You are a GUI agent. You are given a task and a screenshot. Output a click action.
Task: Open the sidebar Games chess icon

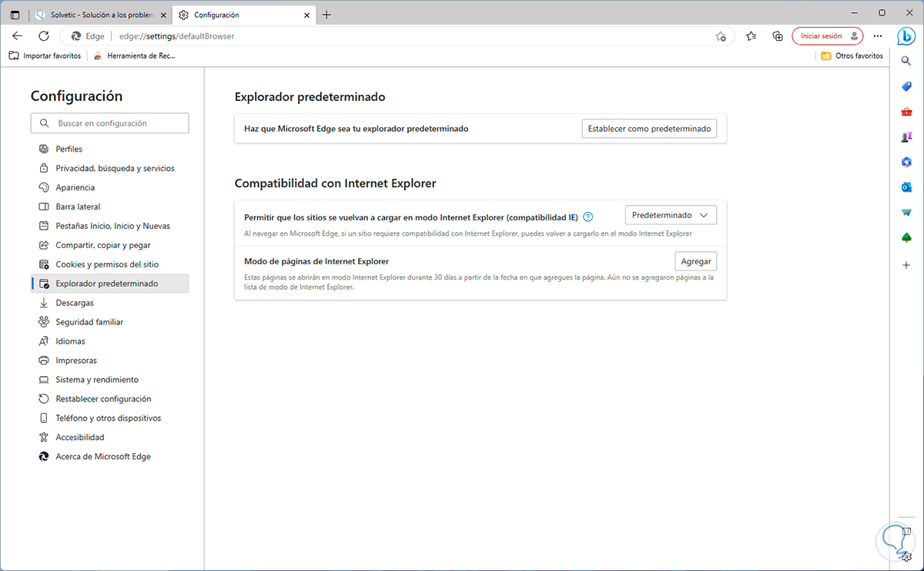coord(906,137)
